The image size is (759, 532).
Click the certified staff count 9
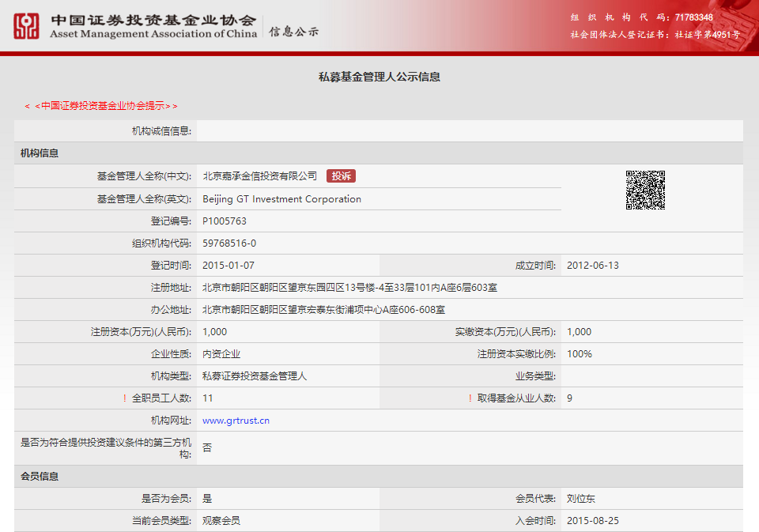point(570,398)
